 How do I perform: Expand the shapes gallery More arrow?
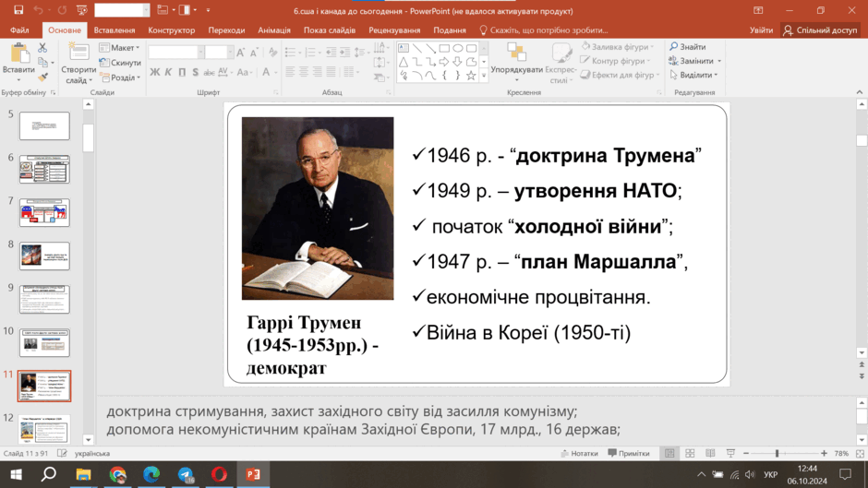coord(484,77)
